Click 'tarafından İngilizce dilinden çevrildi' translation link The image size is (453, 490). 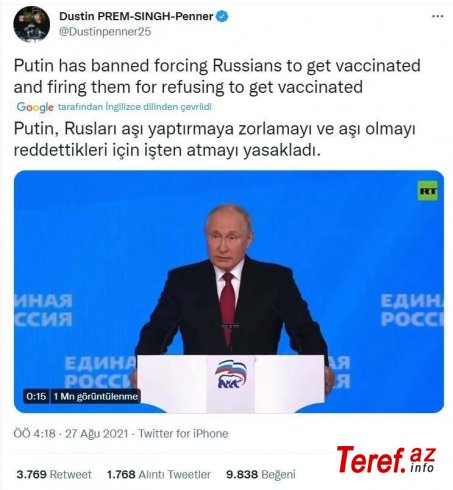pyautogui.click(x=135, y=107)
